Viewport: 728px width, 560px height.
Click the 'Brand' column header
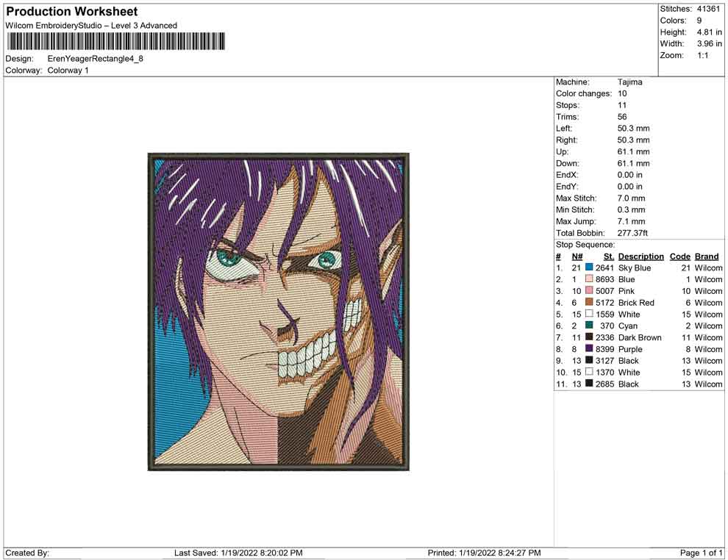pos(706,256)
